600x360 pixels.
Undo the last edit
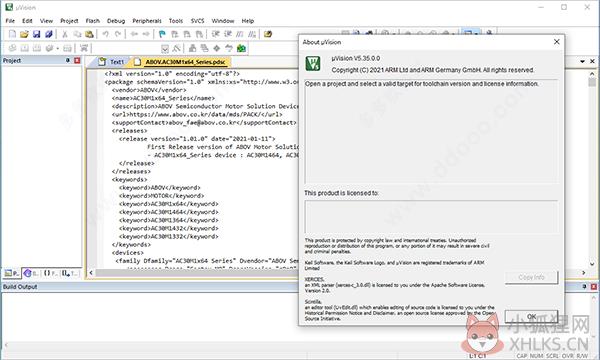[105, 34]
